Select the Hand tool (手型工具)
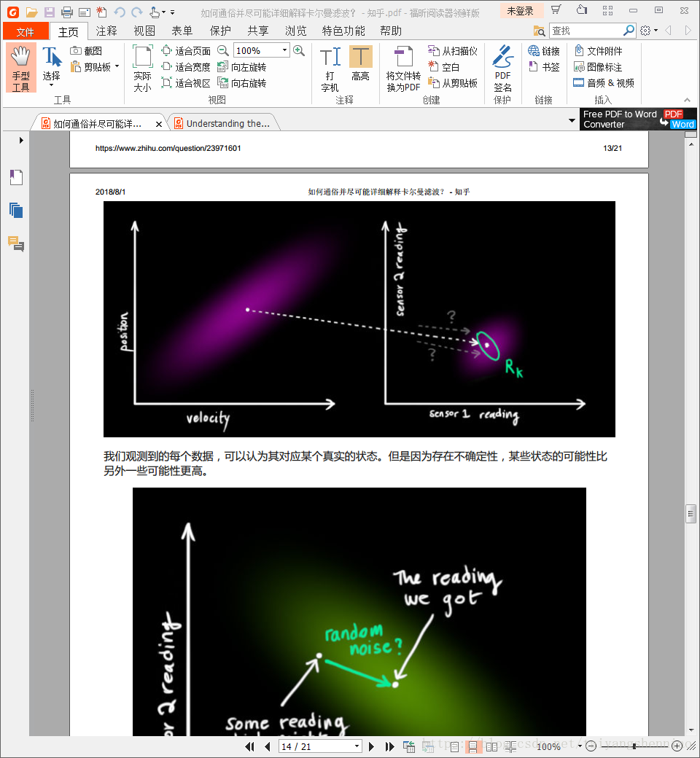The height and width of the screenshot is (758, 700). (x=21, y=69)
